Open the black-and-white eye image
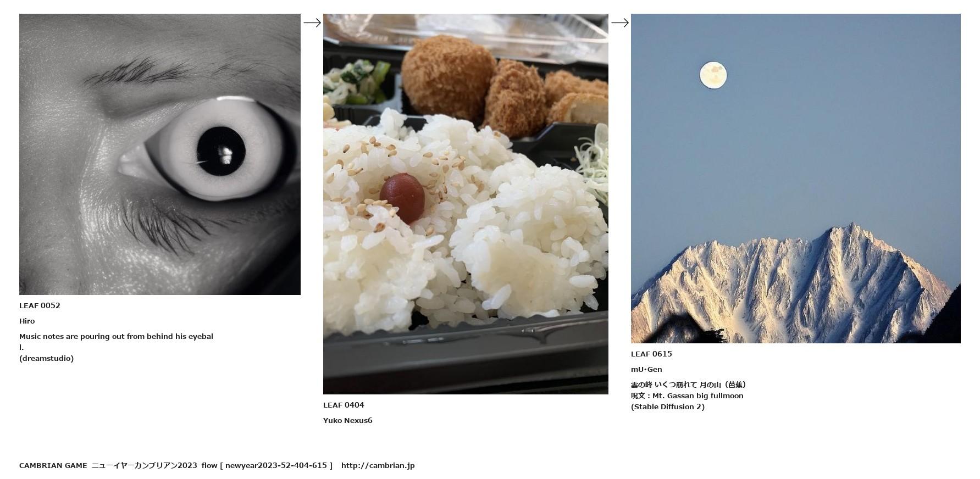Screen dimensions: 980x479 (160, 154)
